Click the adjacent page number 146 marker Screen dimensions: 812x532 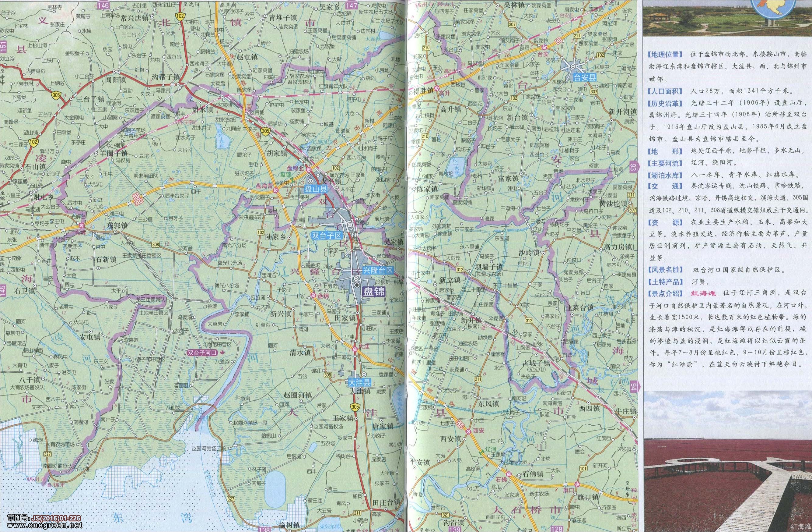point(103,5)
